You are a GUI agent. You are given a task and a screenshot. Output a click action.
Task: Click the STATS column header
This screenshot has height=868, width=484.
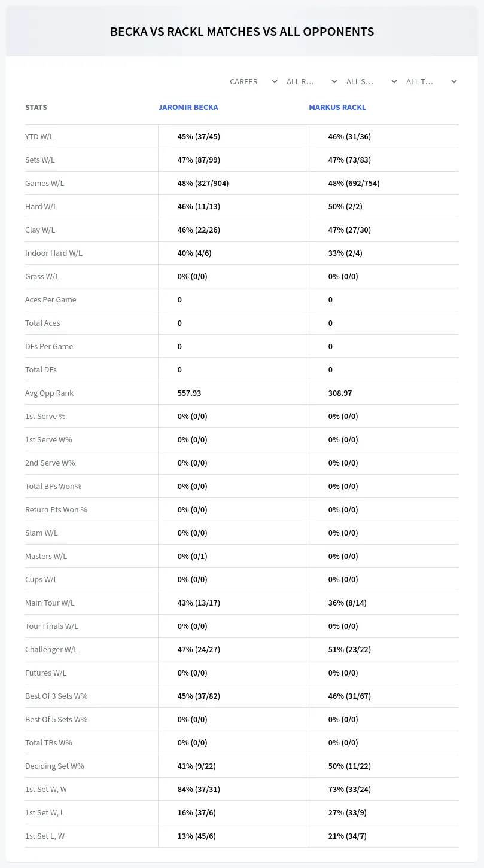pos(36,108)
